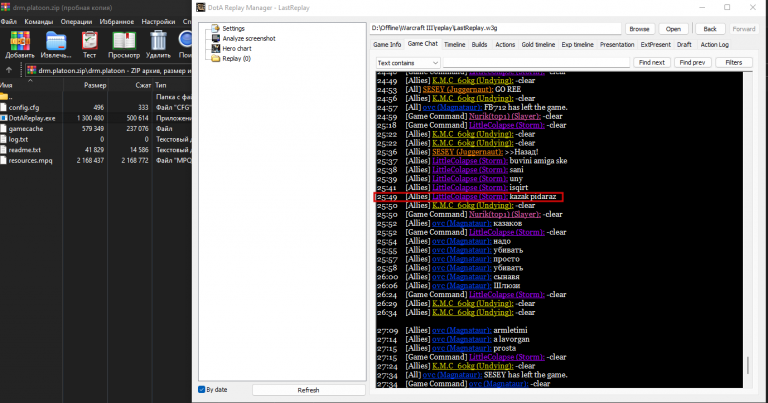The image size is (768, 403).
Task: Click the config.cfg file icon in WinRAR
Action: pyautogui.click(x=4, y=107)
